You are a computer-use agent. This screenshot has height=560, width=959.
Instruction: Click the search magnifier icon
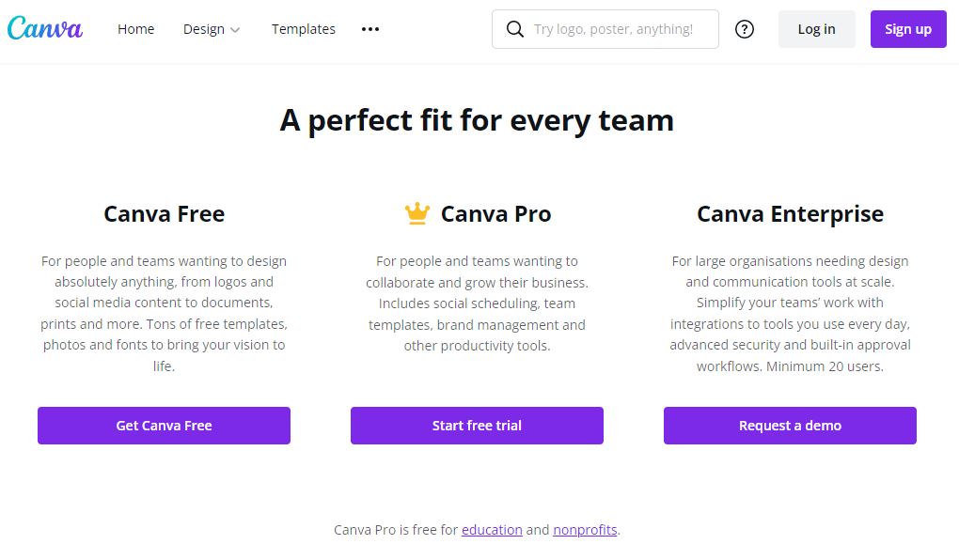pos(515,29)
